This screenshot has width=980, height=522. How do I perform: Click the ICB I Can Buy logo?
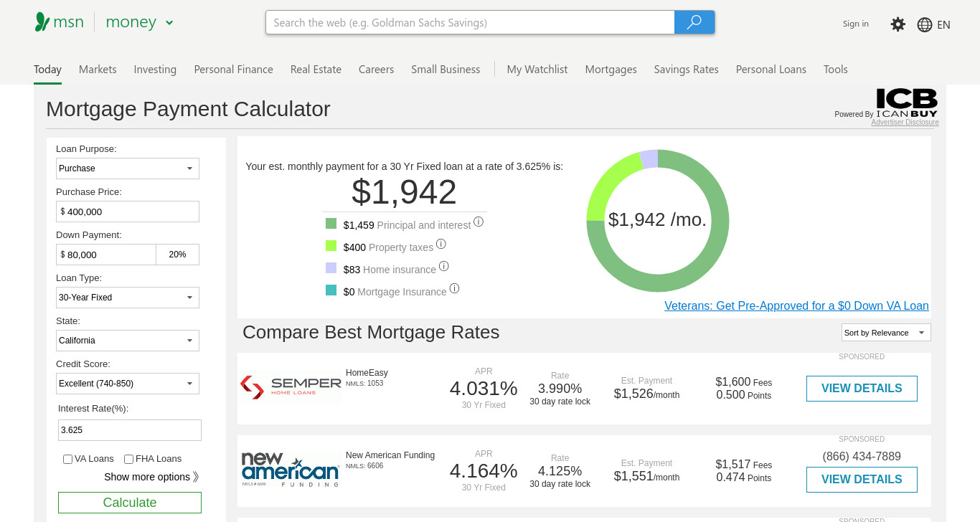(x=907, y=103)
